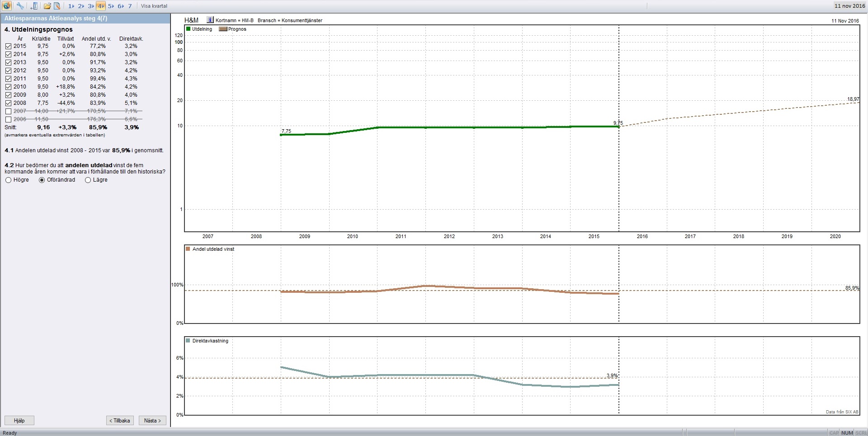Click the Kortnamn = HM-B label

click(235, 20)
